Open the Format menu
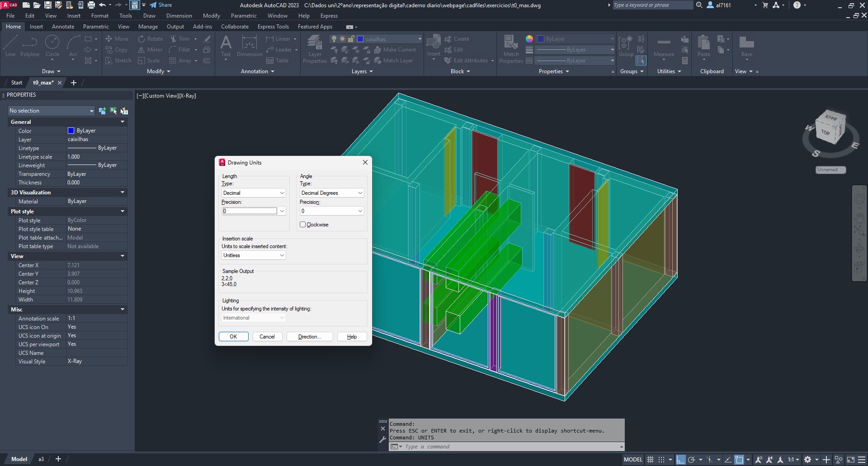 coord(99,16)
